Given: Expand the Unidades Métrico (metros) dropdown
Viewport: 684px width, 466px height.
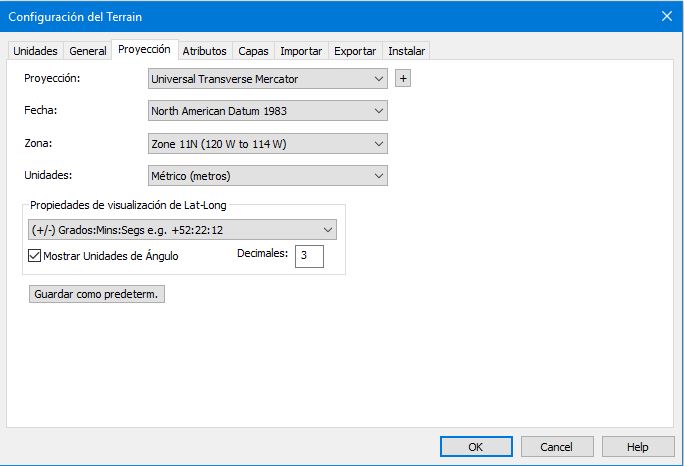Looking at the screenshot, I should [267, 176].
